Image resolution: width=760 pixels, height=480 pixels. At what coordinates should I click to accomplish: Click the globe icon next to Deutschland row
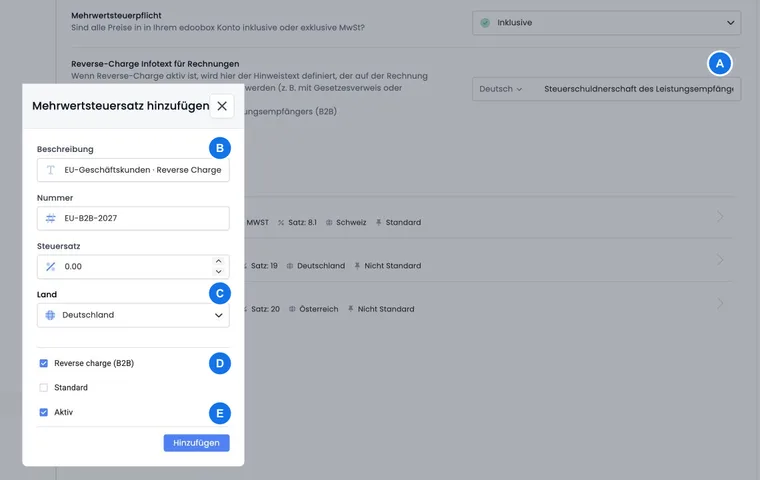[290, 266]
